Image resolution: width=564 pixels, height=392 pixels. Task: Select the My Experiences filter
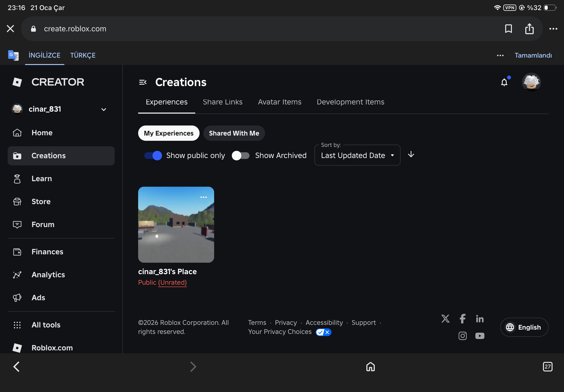point(169,133)
